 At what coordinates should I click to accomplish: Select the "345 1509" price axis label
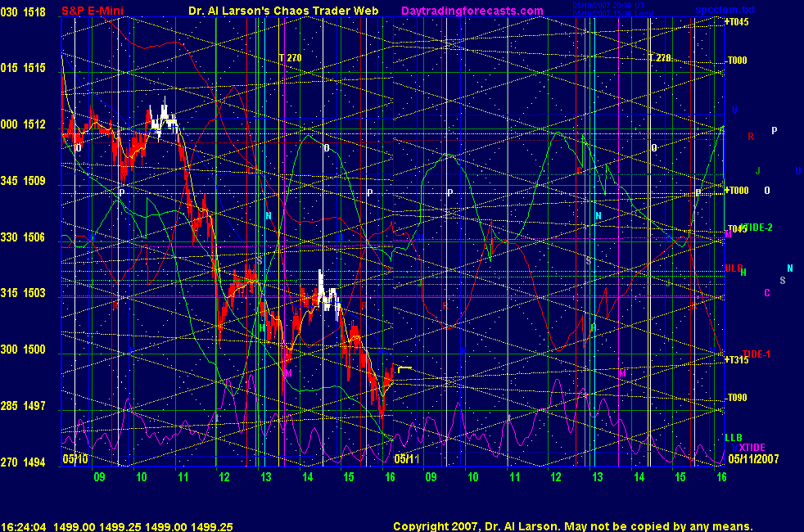[x=23, y=180]
